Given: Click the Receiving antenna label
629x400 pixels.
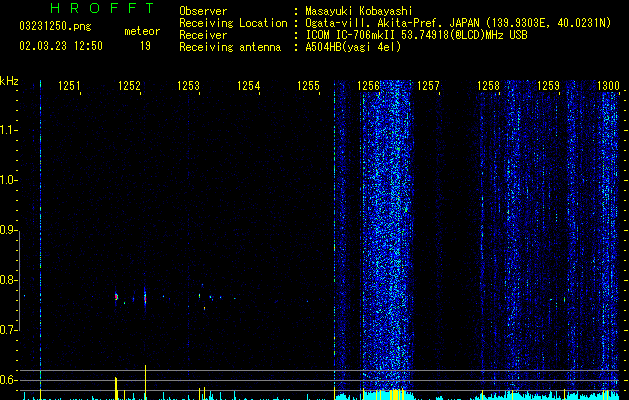Looking at the screenshot, I should [x=230, y=47].
